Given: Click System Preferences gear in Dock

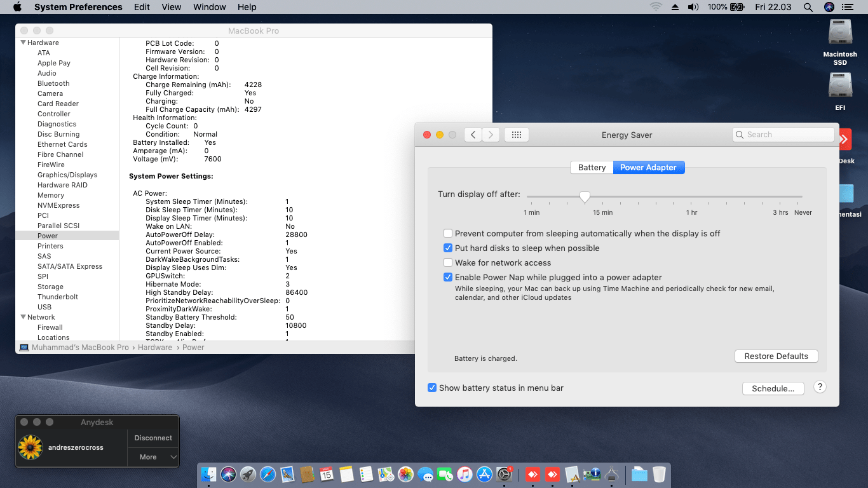Looking at the screenshot, I should point(504,474).
